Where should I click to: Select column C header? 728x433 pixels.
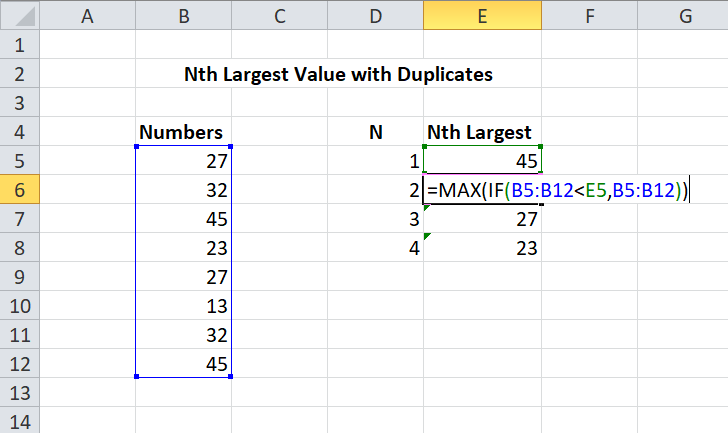(280, 16)
